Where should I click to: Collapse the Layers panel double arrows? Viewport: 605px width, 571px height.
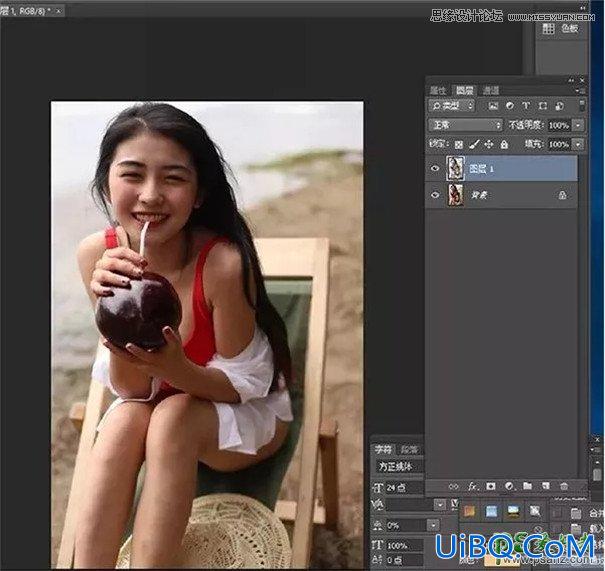(x=571, y=80)
